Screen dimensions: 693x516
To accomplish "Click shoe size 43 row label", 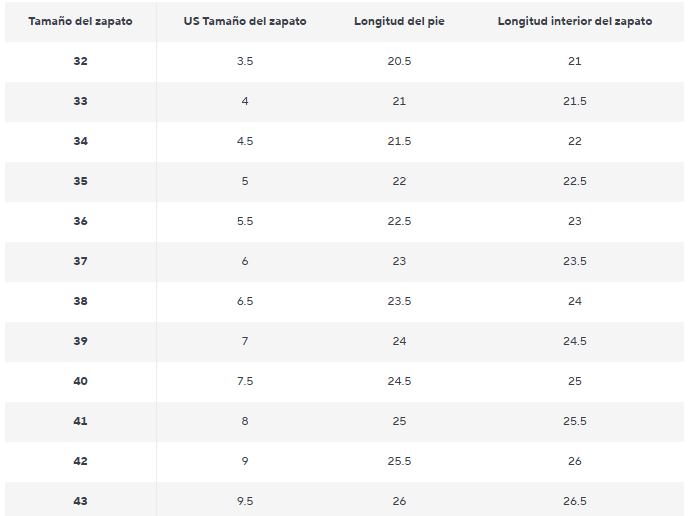I will [80, 501].
